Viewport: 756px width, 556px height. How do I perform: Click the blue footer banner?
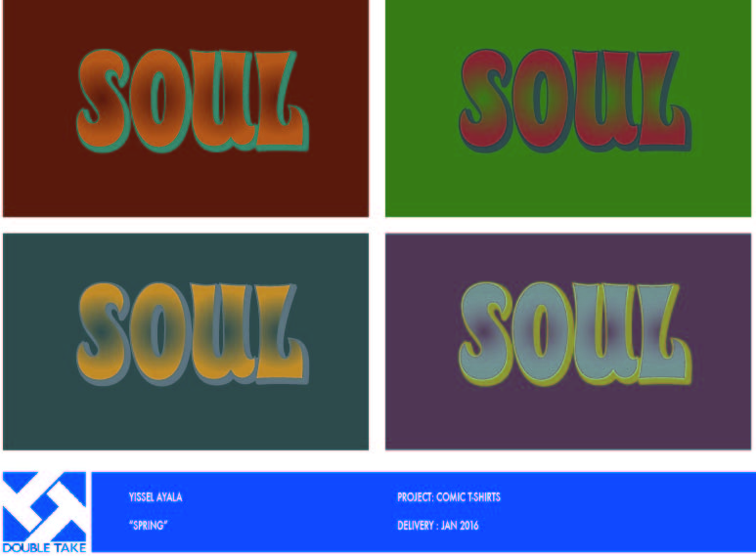(423, 512)
